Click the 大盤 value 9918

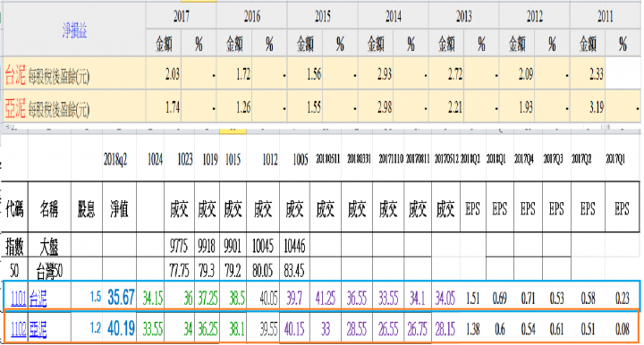pos(207,246)
